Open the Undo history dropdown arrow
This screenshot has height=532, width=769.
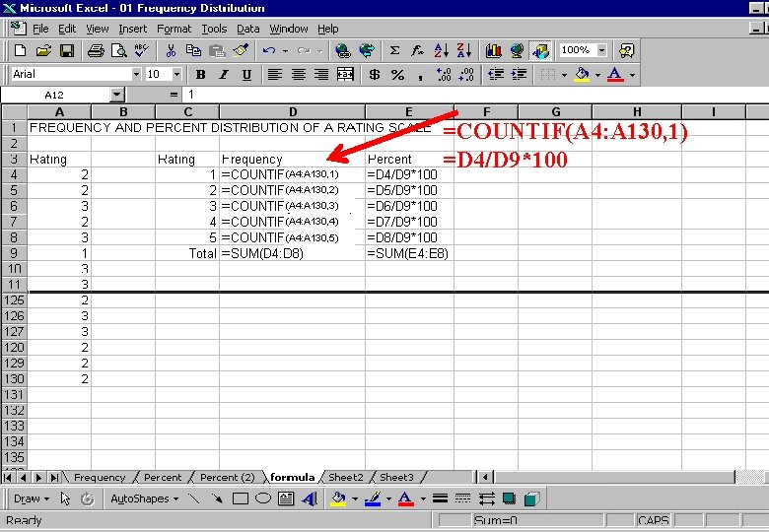(x=285, y=50)
